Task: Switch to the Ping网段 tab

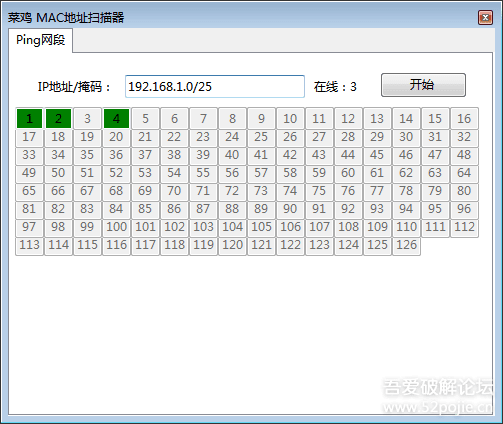Action: [x=40, y=40]
